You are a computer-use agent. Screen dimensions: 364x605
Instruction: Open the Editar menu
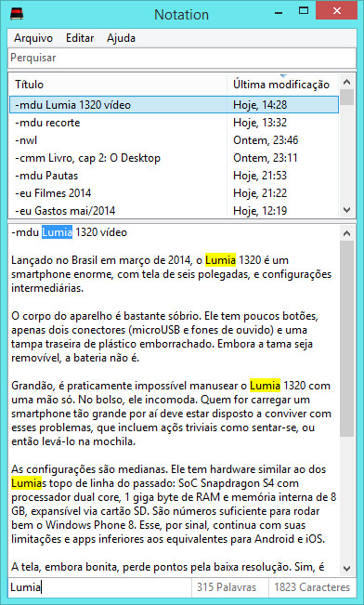[x=80, y=38]
